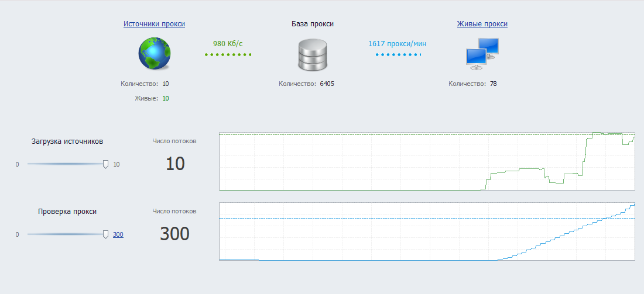Screen dimensions: 644x294
Task: Click the large thread count number 10
Action: pyautogui.click(x=176, y=164)
